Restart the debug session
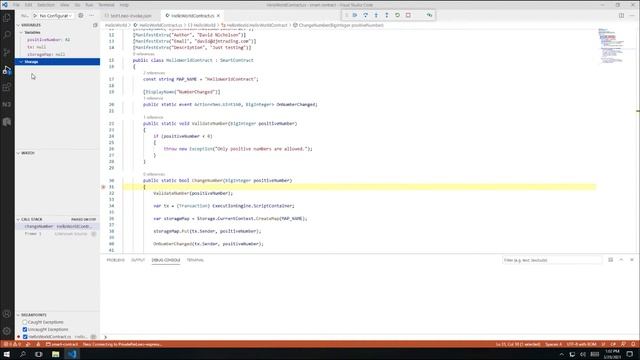The height and width of the screenshot is (360, 640). (397, 15)
